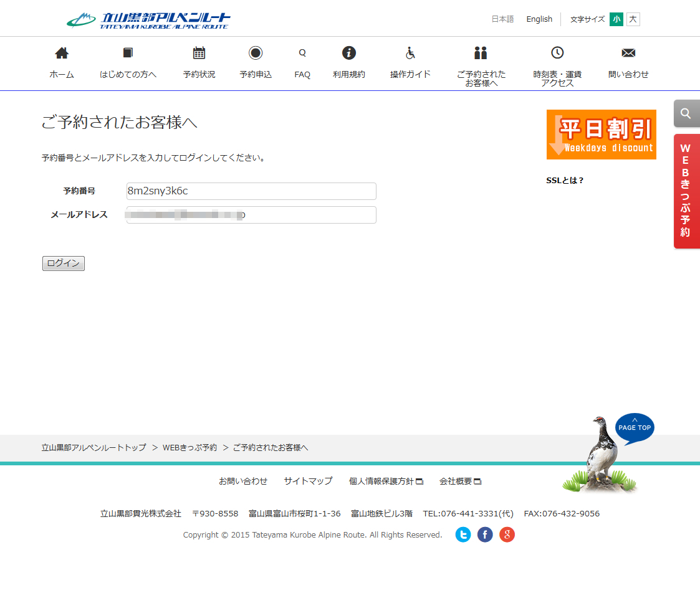Screen dimensions: 700x598
Task: Set text size to large (大)
Action: click(633, 19)
